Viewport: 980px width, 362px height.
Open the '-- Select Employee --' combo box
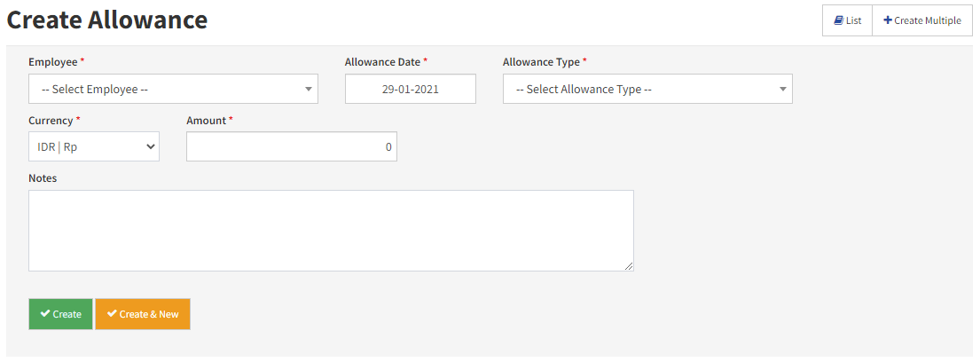coord(173,89)
